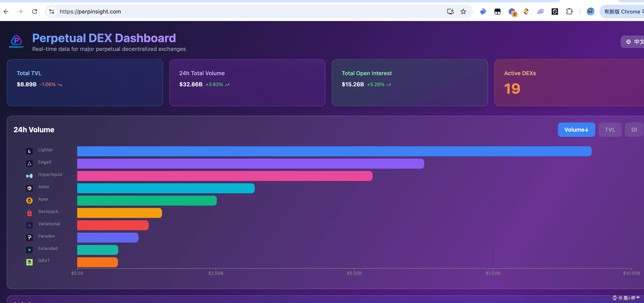The width and height of the screenshot is (644, 303).
Task: Click the GRVT green logo icon
Action: 29,262
